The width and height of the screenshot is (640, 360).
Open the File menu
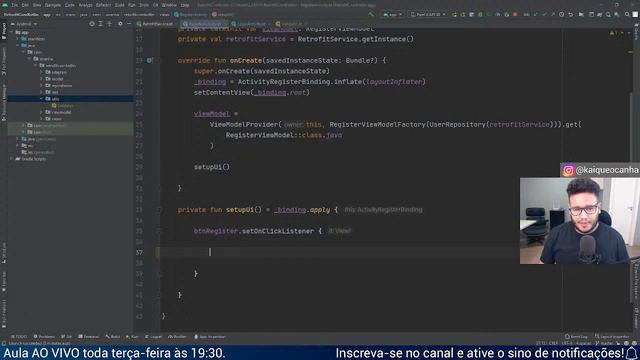(x=14, y=5)
